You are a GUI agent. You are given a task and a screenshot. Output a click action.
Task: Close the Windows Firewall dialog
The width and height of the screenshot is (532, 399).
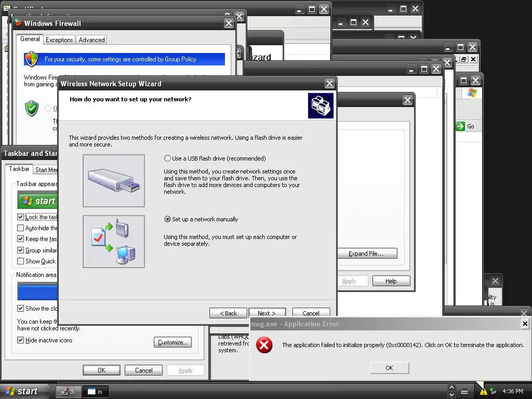coord(229,23)
